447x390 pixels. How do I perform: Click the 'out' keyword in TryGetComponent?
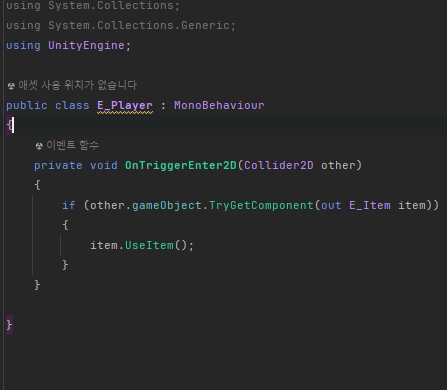[331, 206]
